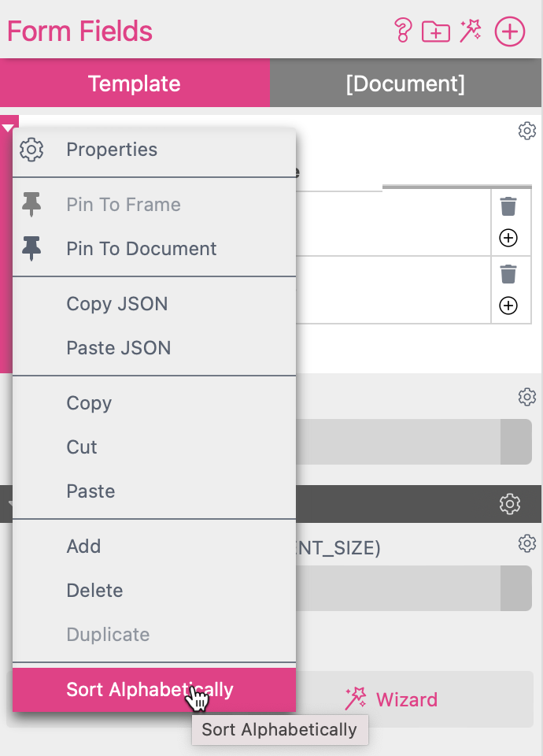This screenshot has height=756, width=543.
Task: Select the magic wand icon in the header
Action: click(470, 31)
